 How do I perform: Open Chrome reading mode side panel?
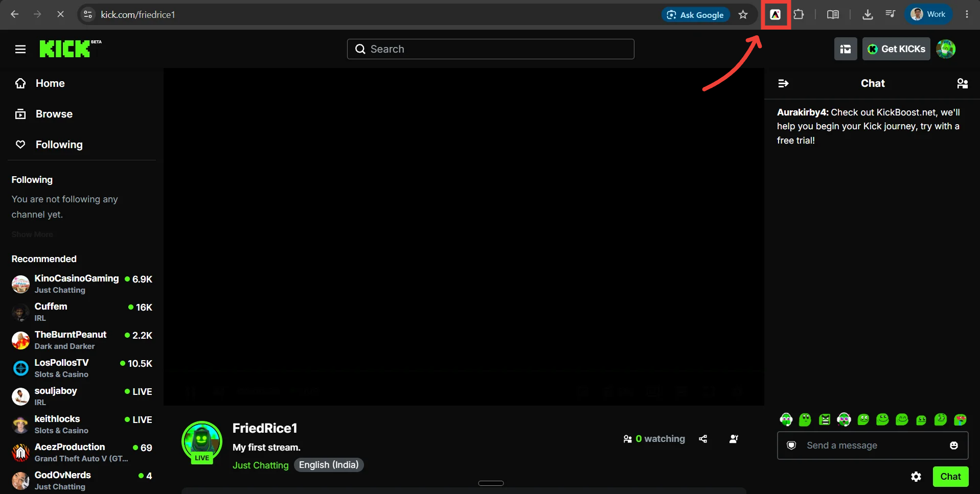coord(833,15)
